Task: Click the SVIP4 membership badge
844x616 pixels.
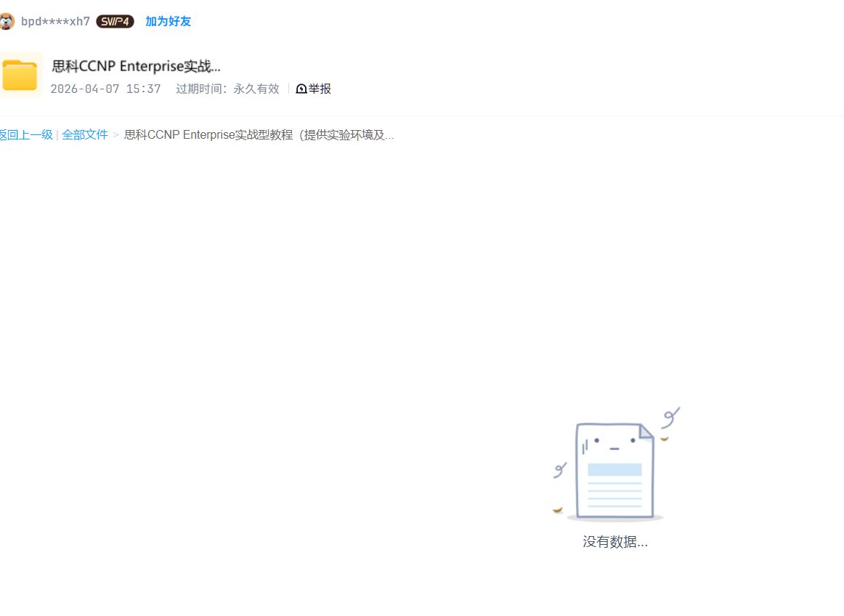Action: coord(115,21)
